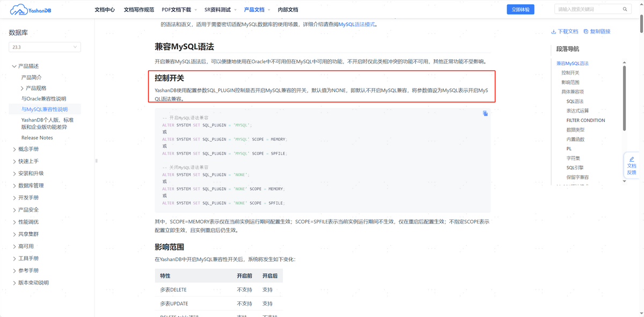
Task: Jump to 表达式运算 in outline
Action: click(577, 111)
